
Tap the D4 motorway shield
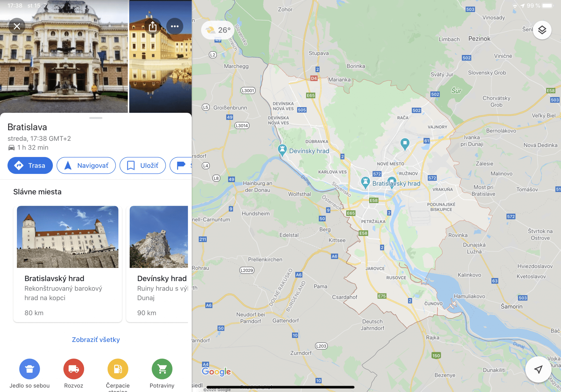314,78
